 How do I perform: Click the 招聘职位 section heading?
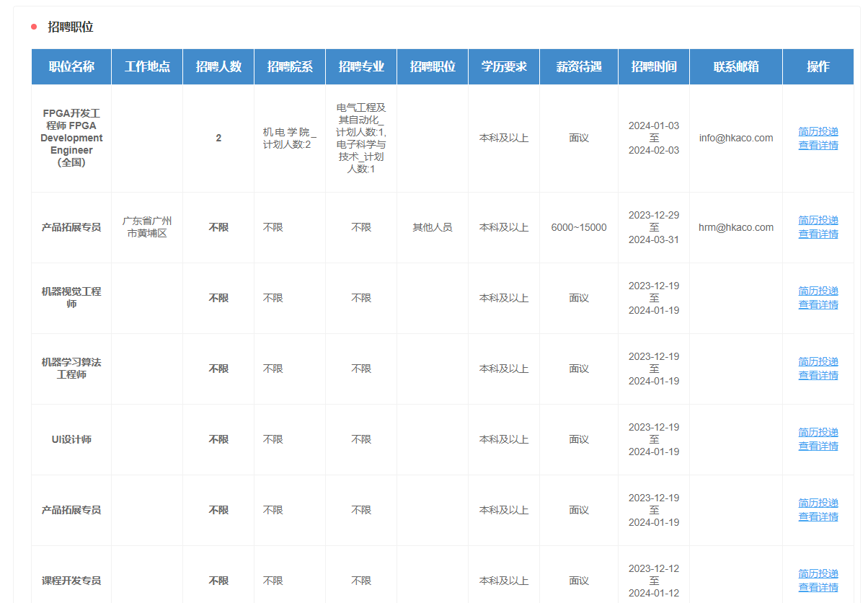71,27
